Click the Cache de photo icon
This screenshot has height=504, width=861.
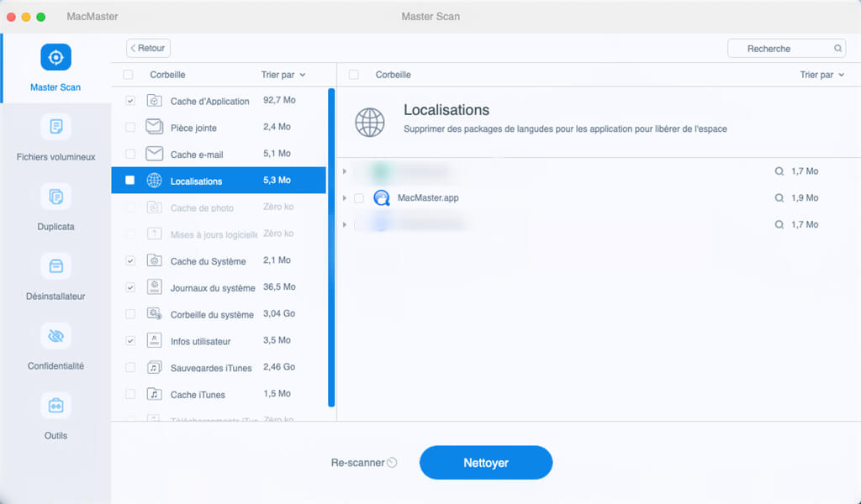[155, 207]
